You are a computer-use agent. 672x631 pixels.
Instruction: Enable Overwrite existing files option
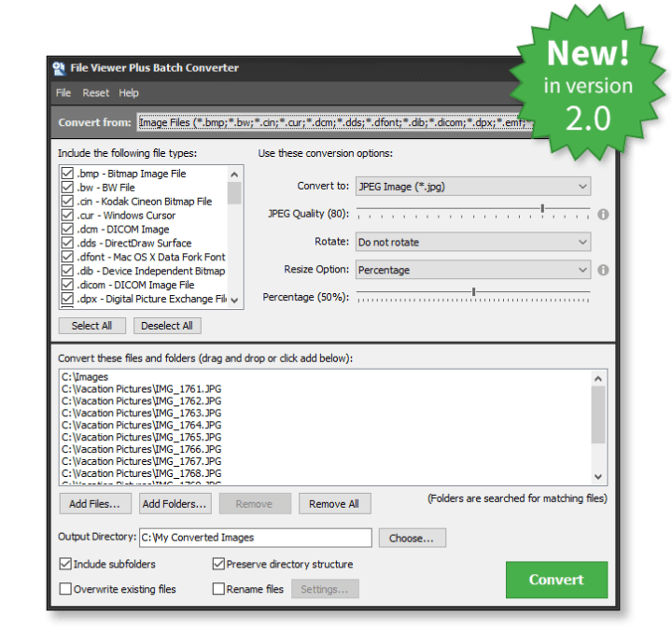[x=65, y=589]
